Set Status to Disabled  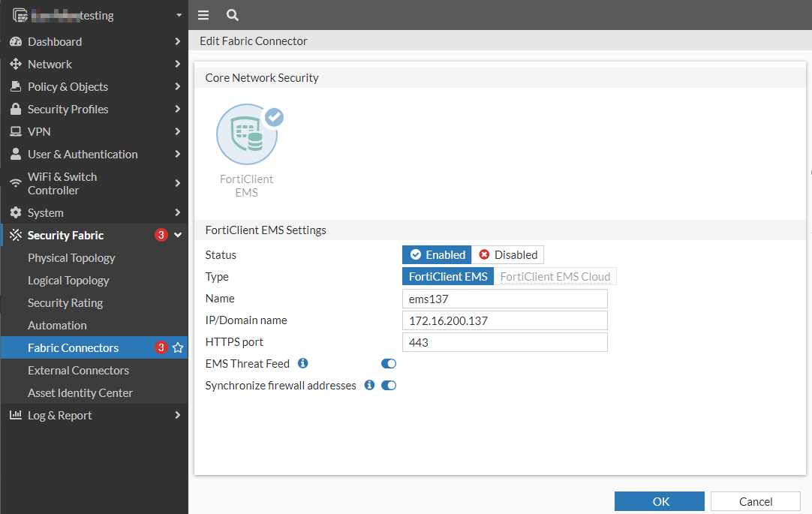click(508, 254)
